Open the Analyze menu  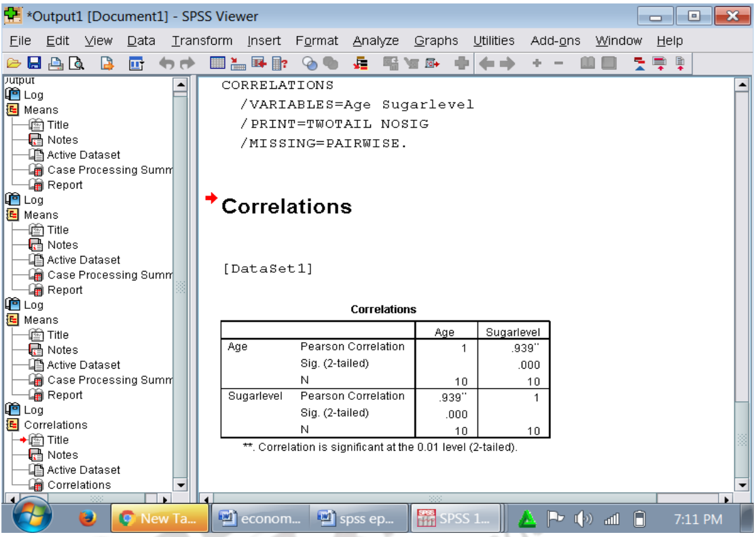point(376,40)
